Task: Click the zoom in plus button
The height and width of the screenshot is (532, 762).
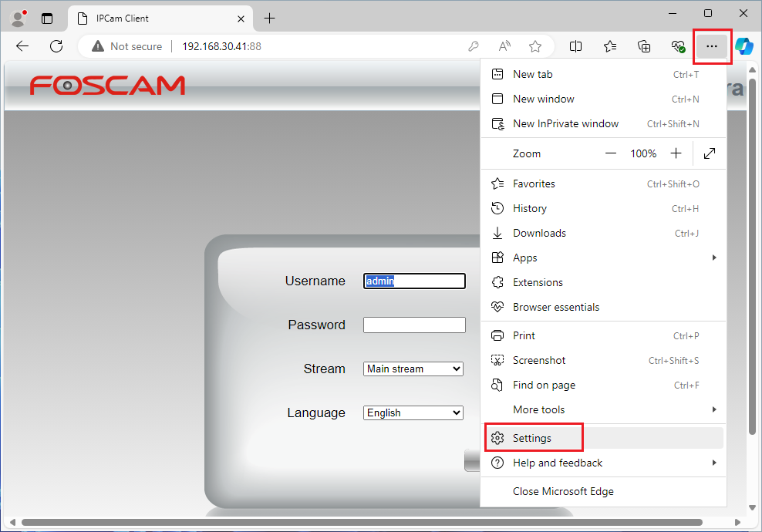Action: click(676, 153)
